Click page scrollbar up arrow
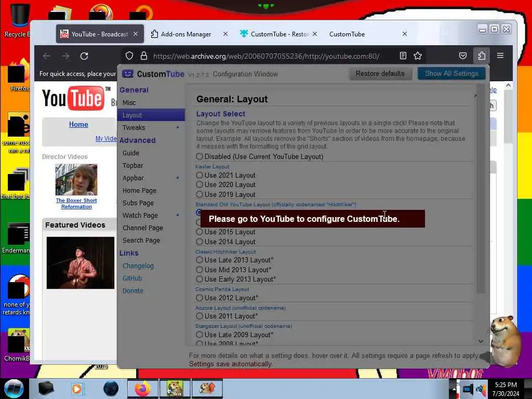The height and width of the screenshot is (399, 532). [508, 85]
